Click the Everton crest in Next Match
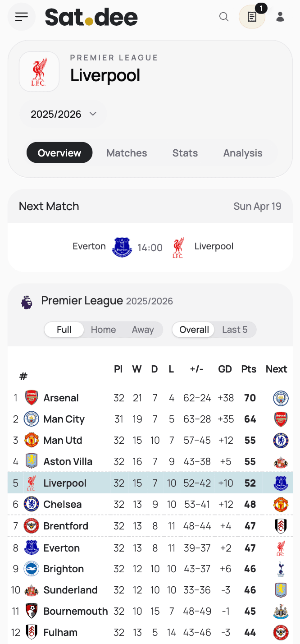This screenshot has width=300, height=644. coord(122,247)
